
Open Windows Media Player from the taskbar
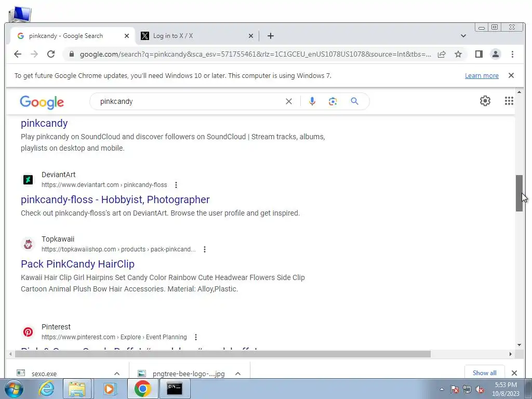(110, 389)
